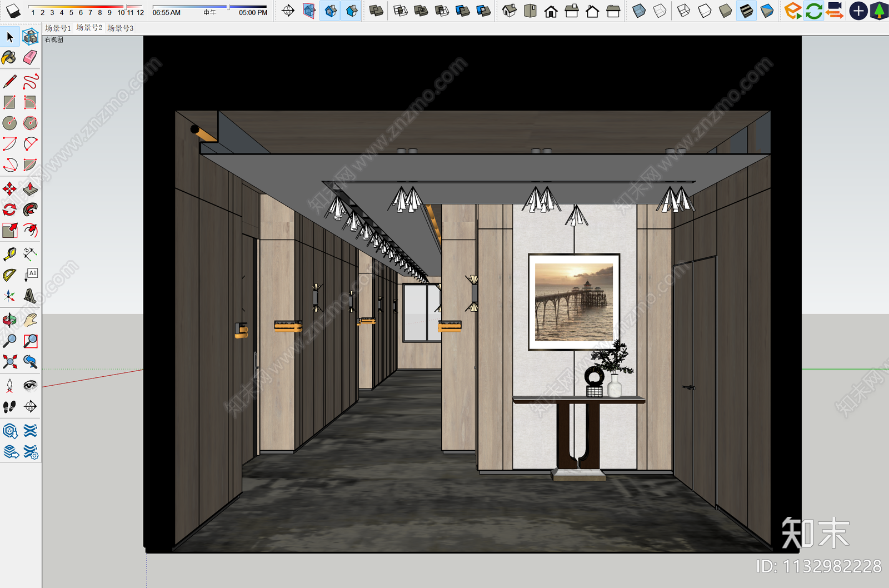Toggle Display Section Planes

click(309, 11)
